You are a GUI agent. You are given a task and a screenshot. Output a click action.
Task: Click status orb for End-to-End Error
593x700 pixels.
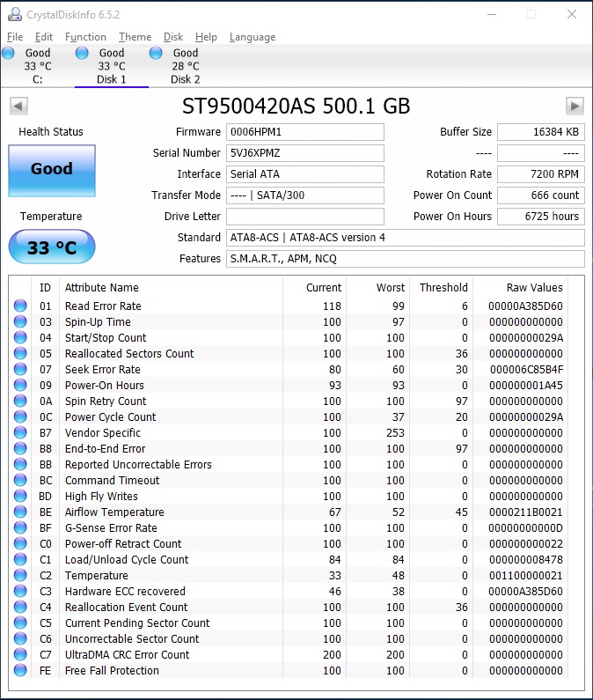20,448
